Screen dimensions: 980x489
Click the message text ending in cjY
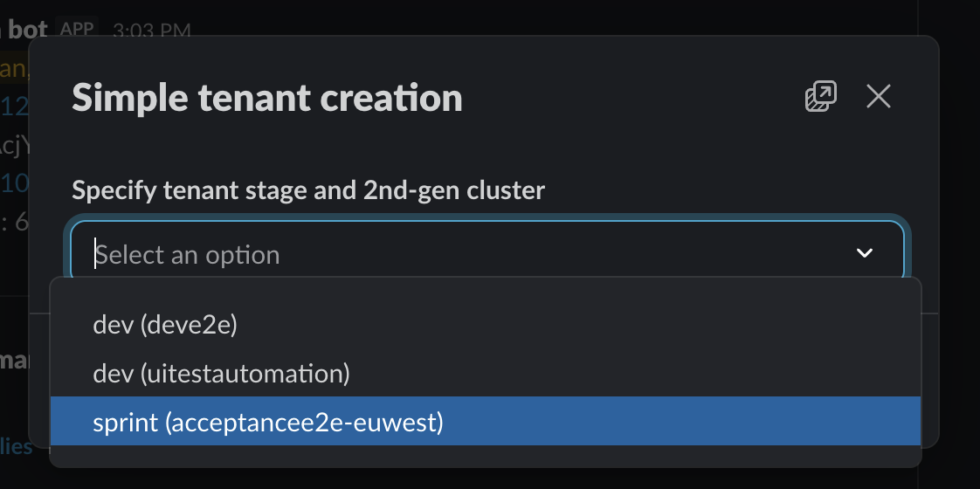point(15,145)
